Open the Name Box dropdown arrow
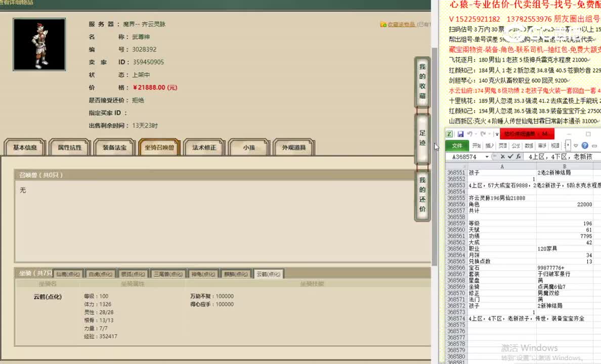This screenshot has height=364, width=601. click(487, 157)
